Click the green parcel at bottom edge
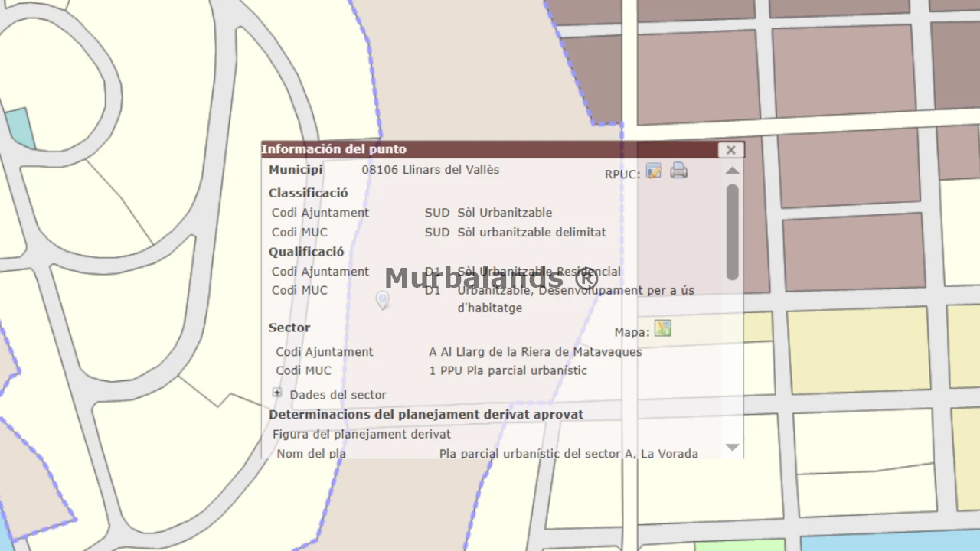 pyautogui.click(x=739, y=545)
